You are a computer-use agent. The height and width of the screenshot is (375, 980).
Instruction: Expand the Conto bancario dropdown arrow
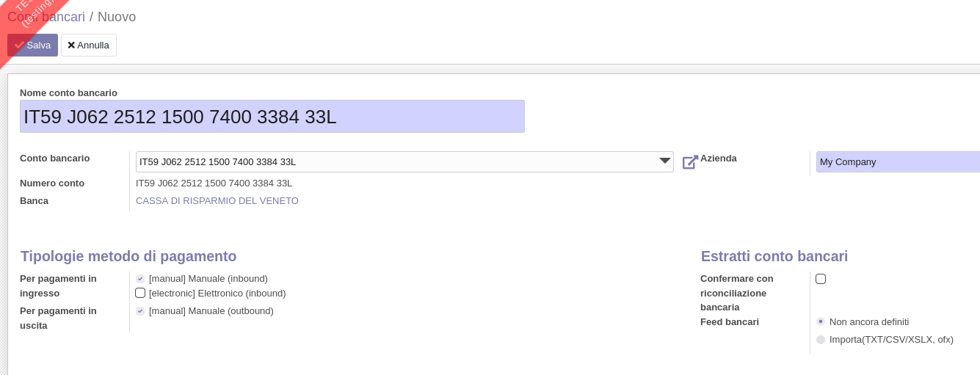click(664, 161)
